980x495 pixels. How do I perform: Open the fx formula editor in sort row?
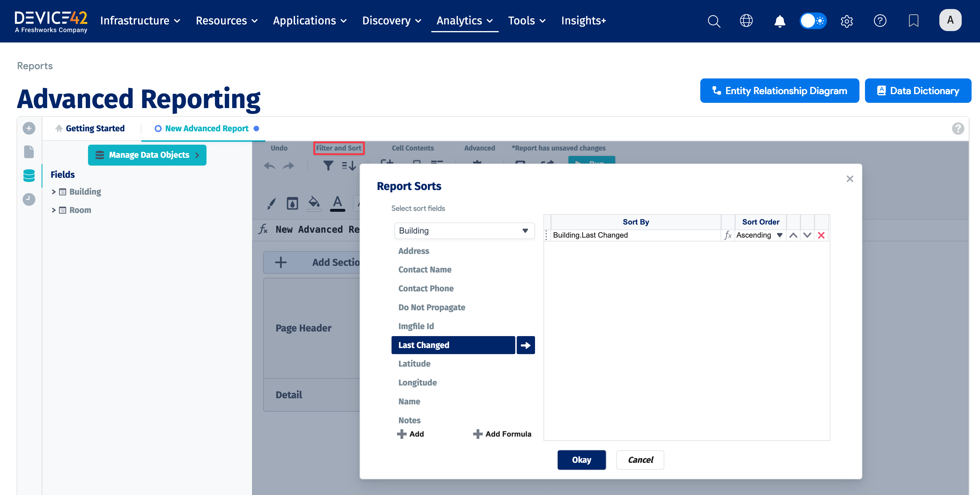(x=728, y=235)
